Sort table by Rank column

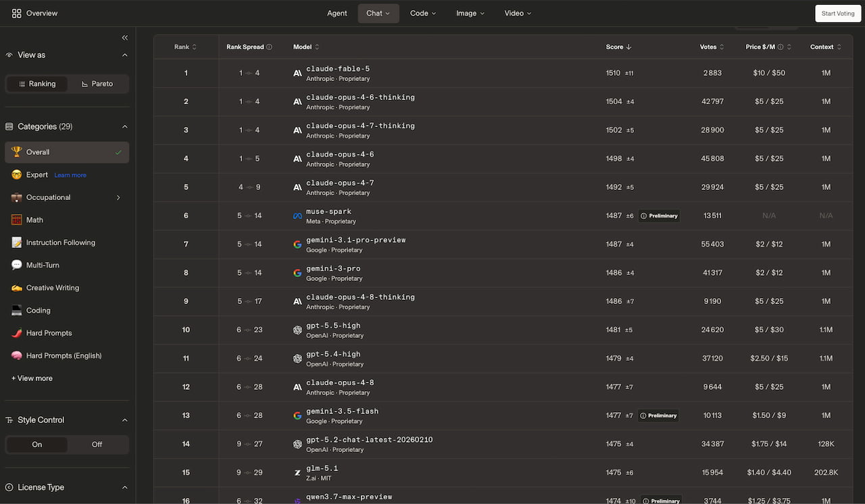point(185,47)
